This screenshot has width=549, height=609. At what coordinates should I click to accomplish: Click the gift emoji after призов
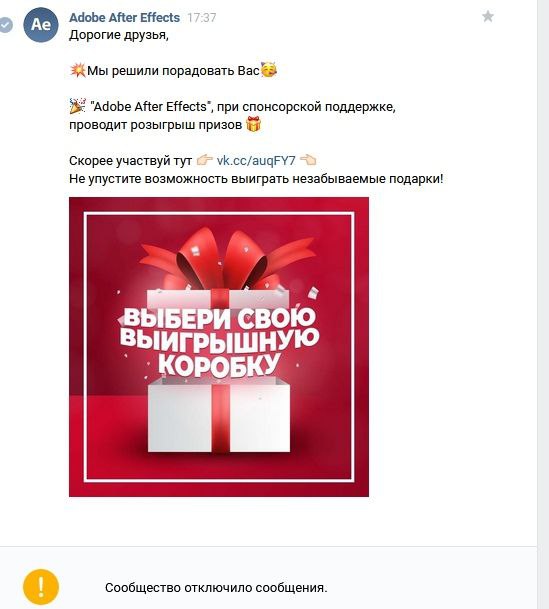click(254, 125)
